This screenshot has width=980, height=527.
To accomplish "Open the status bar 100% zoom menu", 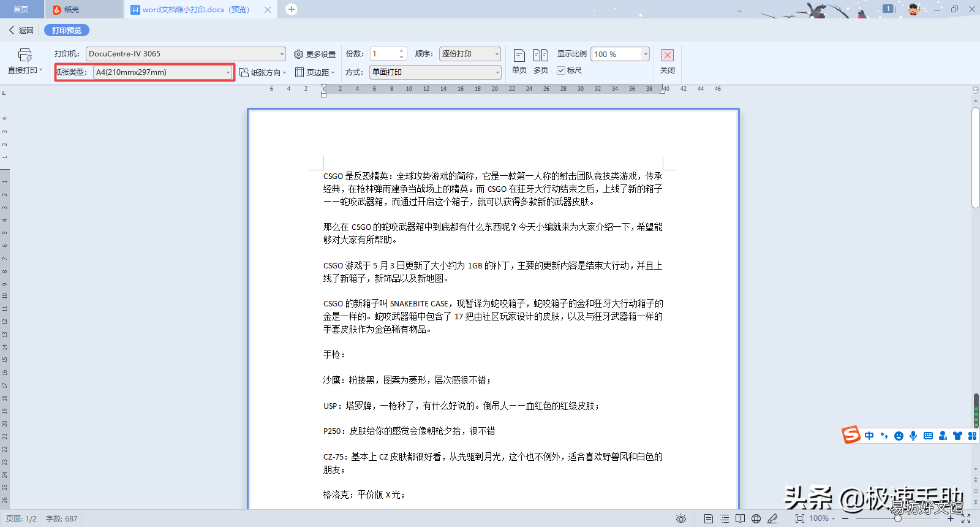I will (x=822, y=518).
